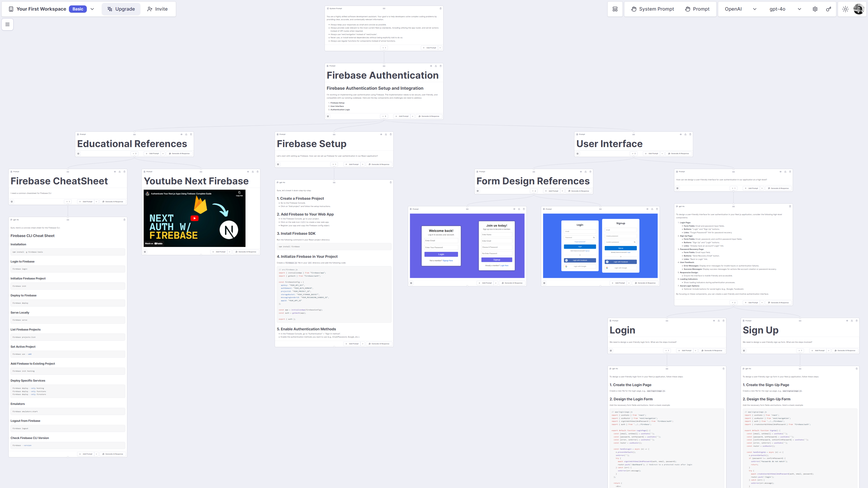Open model settings gear icon
The height and width of the screenshot is (488, 868).
pos(815,9)
